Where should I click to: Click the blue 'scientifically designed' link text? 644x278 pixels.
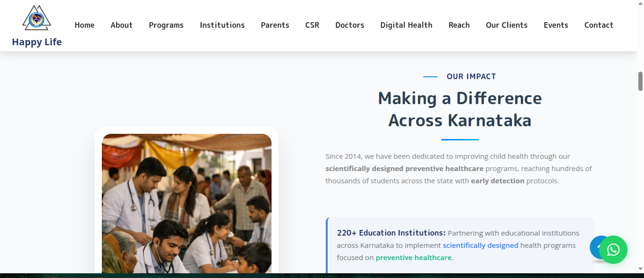480,245
